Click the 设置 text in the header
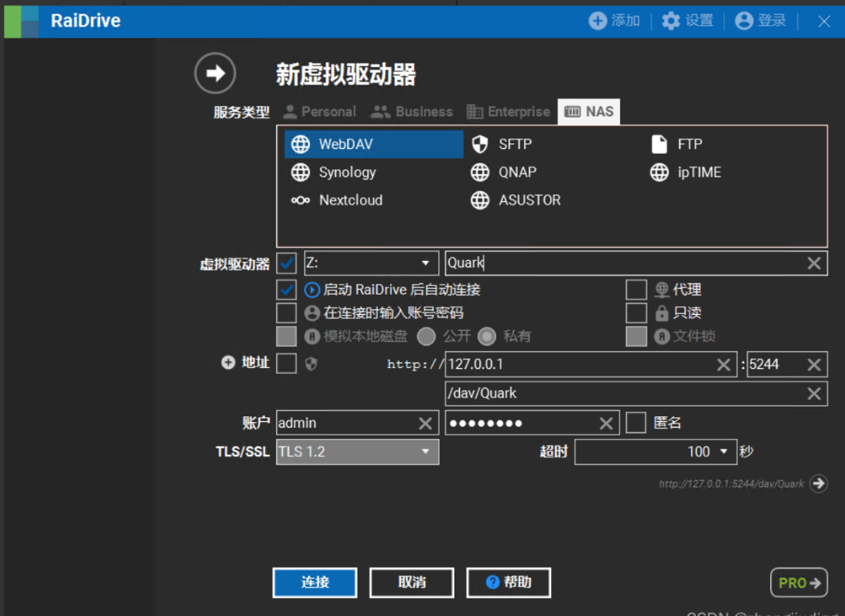The height and width of the screenshot is (616, 845). 699,21
